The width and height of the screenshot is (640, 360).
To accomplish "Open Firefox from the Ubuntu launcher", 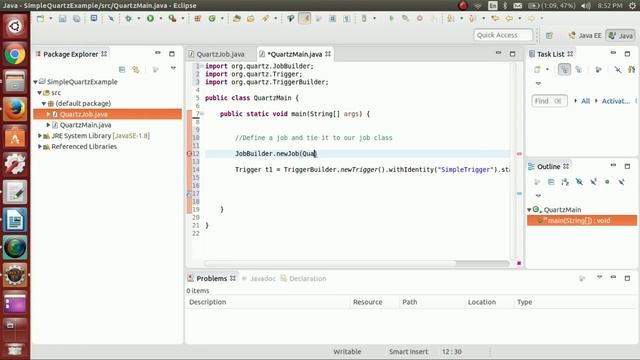I will [15, 109].
